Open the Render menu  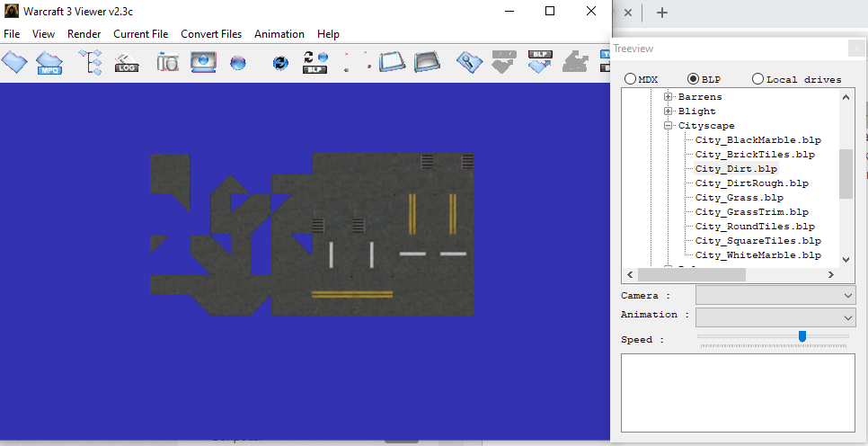point(84,34)
